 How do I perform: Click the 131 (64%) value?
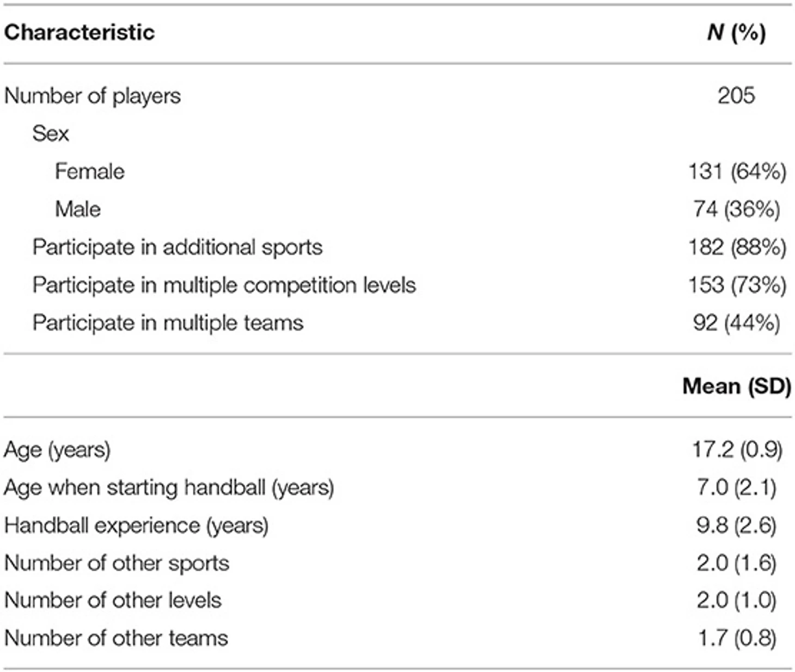click(737, 172)
